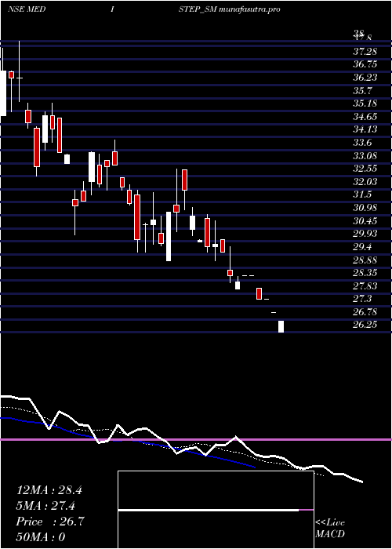Click the 26.78 price axis label
Image resolution: width=392 pixels, height=549 pixels.
point(365,311)
